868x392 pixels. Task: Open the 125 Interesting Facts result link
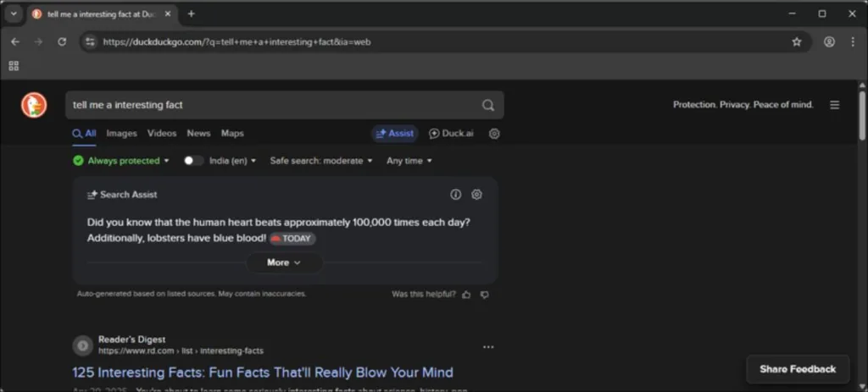click(x=263, y=372)
